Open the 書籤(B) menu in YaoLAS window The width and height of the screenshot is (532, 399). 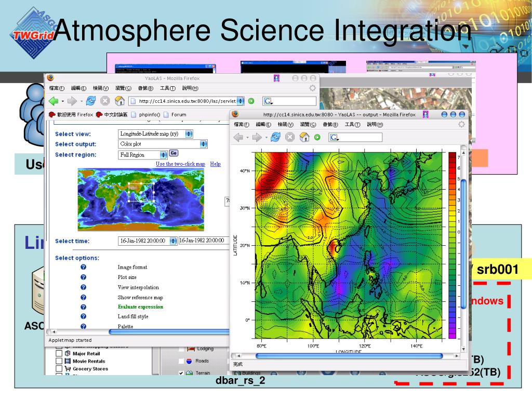click(x=145, y=88)
